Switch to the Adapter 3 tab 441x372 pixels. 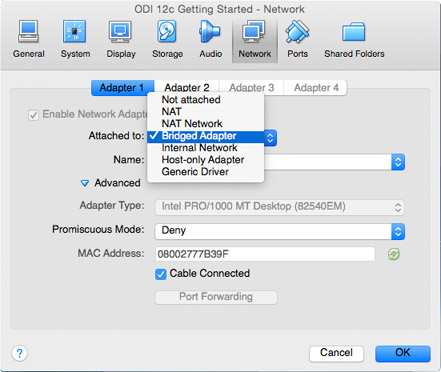251,88
